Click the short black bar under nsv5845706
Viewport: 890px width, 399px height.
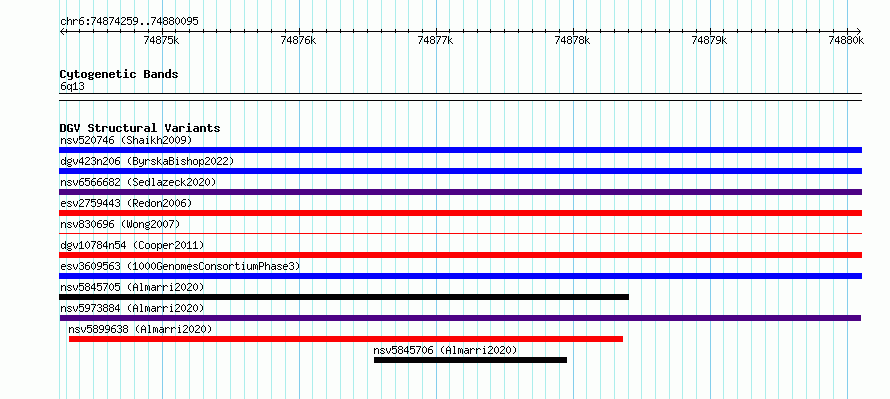(471, 360)
